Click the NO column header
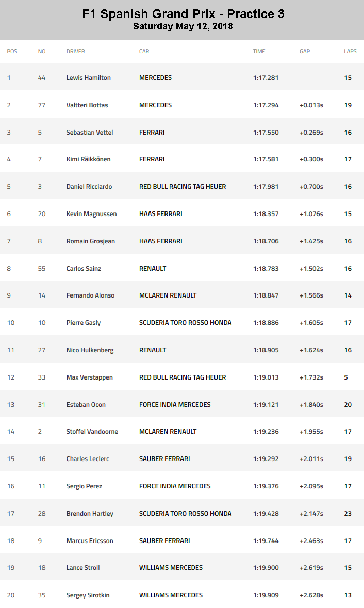The width and height of the screenshot is (364, 608). tap(42, 51)
